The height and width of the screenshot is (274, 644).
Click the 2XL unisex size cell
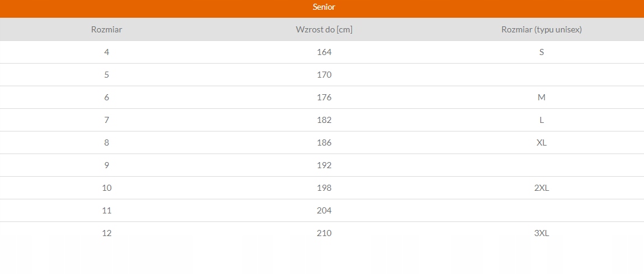[541, 188]
